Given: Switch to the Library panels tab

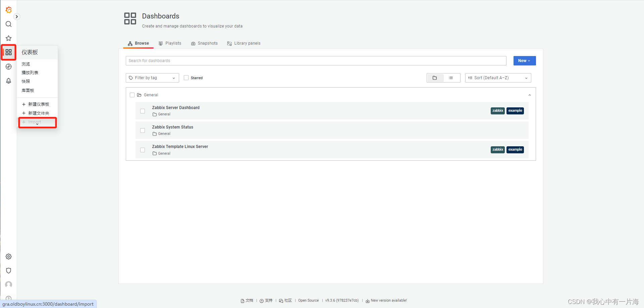Looking at the screenshot, I should click(244, 43).
